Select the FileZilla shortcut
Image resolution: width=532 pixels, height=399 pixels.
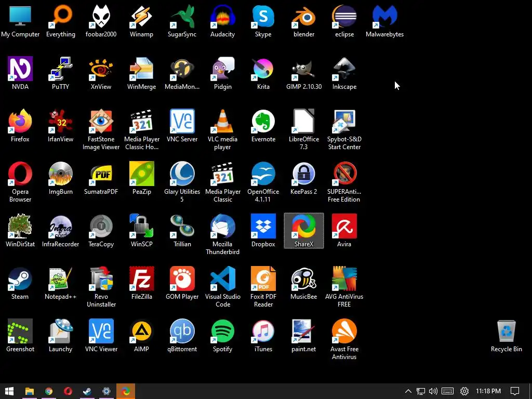click(x=141, y=283)
